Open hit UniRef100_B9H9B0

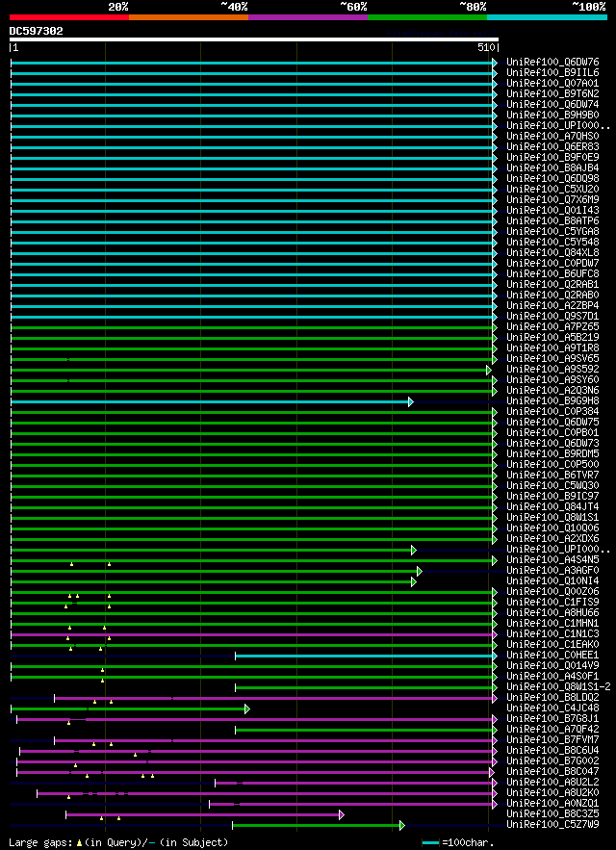click(x=552, y=116)
